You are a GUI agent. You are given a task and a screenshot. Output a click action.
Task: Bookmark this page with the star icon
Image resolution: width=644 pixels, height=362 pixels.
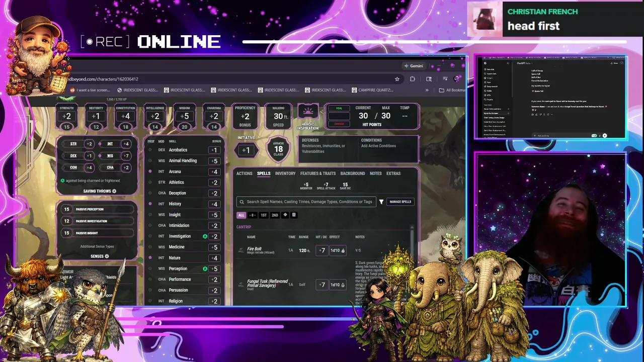tap(397, 79)
